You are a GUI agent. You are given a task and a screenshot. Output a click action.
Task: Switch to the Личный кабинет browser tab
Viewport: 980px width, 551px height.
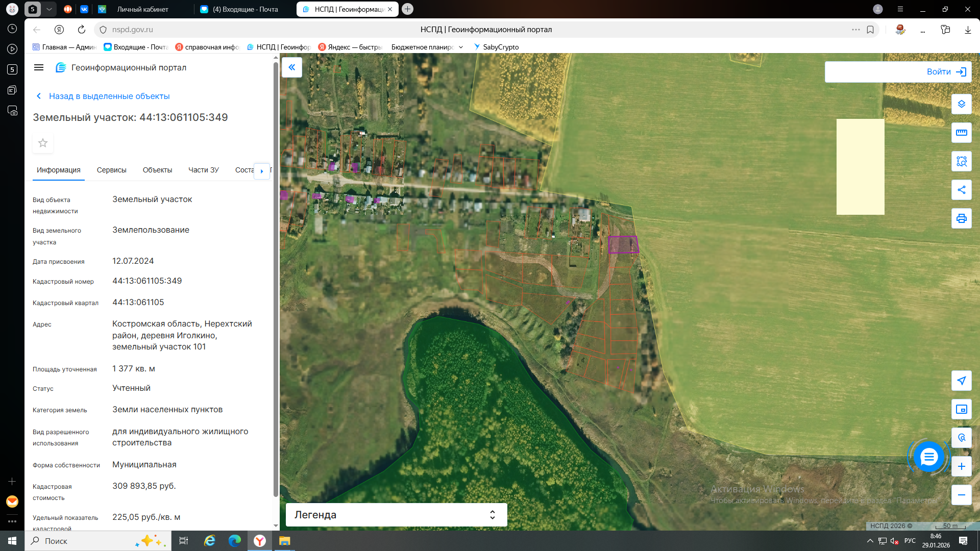tap(143, 9)
